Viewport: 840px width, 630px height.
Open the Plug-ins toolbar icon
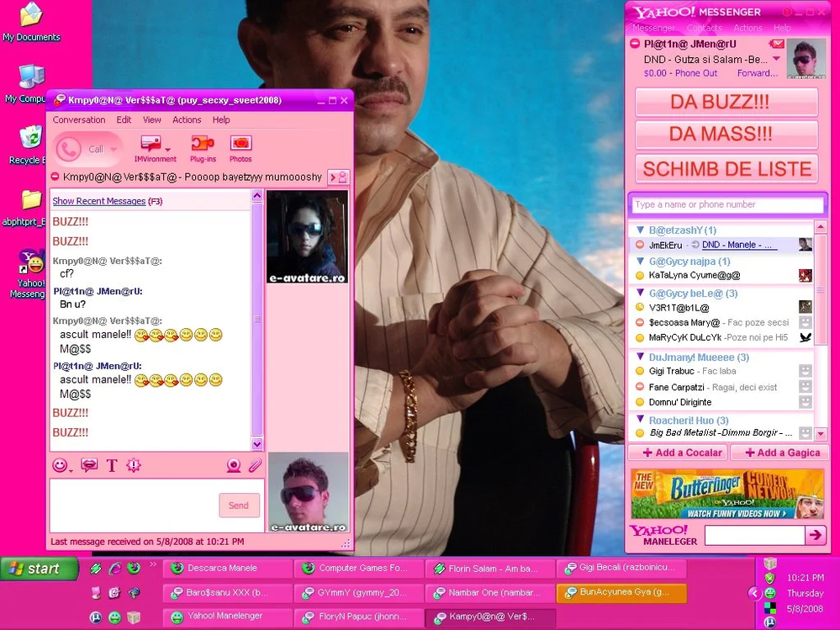pos(203,144)
